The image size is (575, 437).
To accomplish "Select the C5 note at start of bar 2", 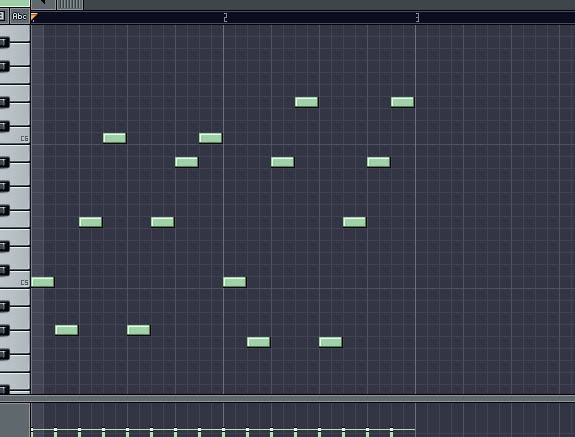I will pos(235,282).
